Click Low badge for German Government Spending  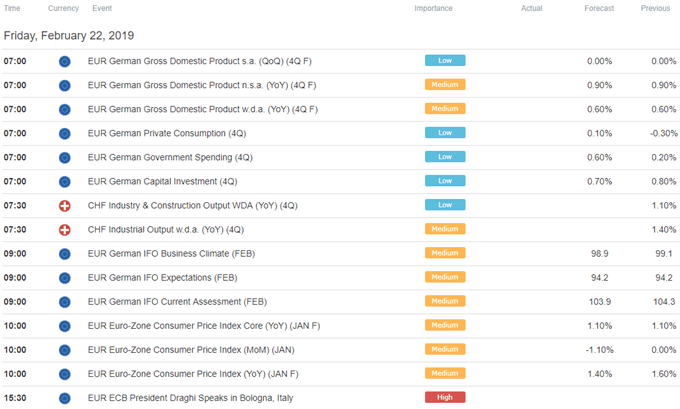pos(445,157)
